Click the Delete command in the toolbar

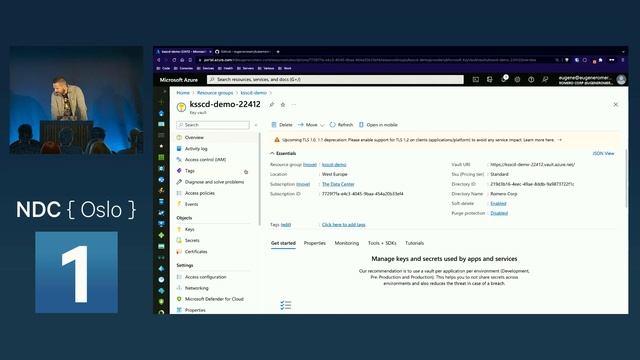[282, 125]
